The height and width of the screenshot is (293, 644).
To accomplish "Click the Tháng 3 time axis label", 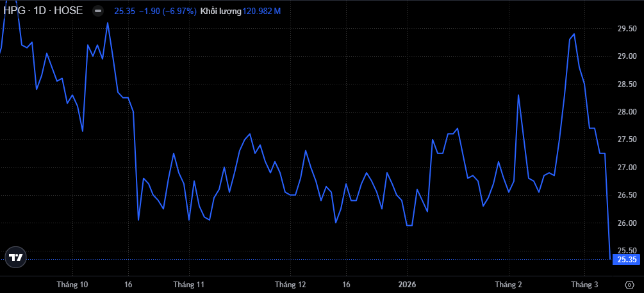I will 584,284.
